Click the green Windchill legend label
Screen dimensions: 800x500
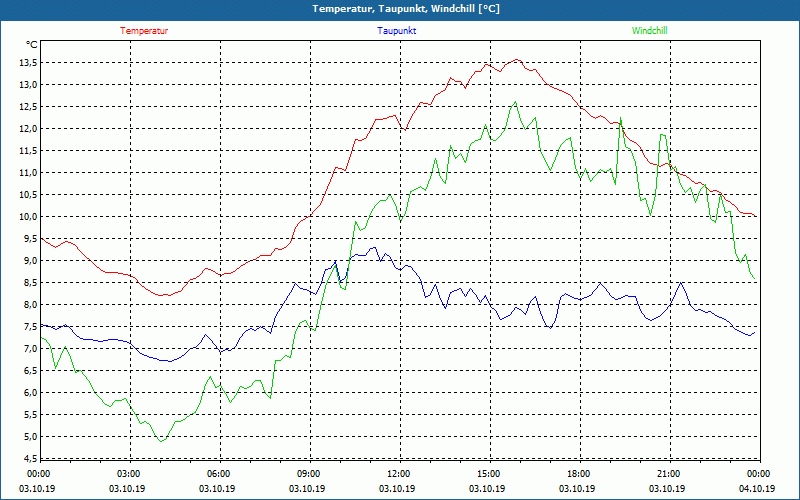pos(649,31)
